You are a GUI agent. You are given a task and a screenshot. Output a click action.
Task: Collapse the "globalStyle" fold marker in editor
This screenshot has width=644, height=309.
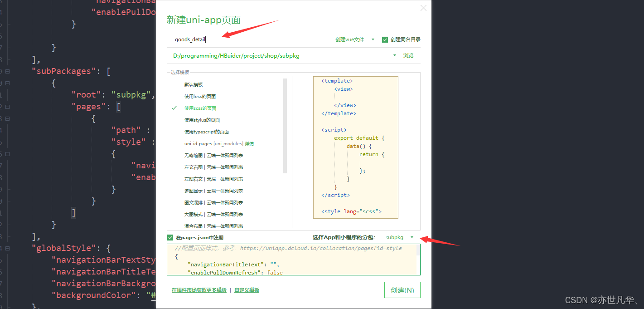pyautogui.click(x=8, y=248)
